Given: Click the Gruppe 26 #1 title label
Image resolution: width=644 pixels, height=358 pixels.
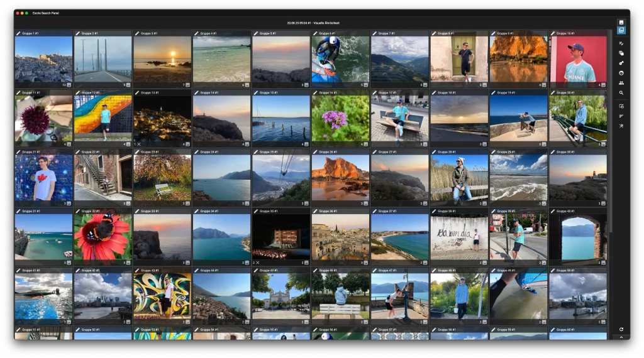Looking at the screenshot, I should point(328,151).
